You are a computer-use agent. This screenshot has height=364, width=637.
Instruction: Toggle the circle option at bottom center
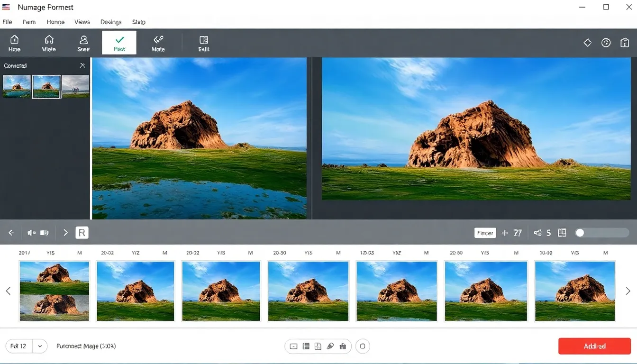tap(363, 346)
